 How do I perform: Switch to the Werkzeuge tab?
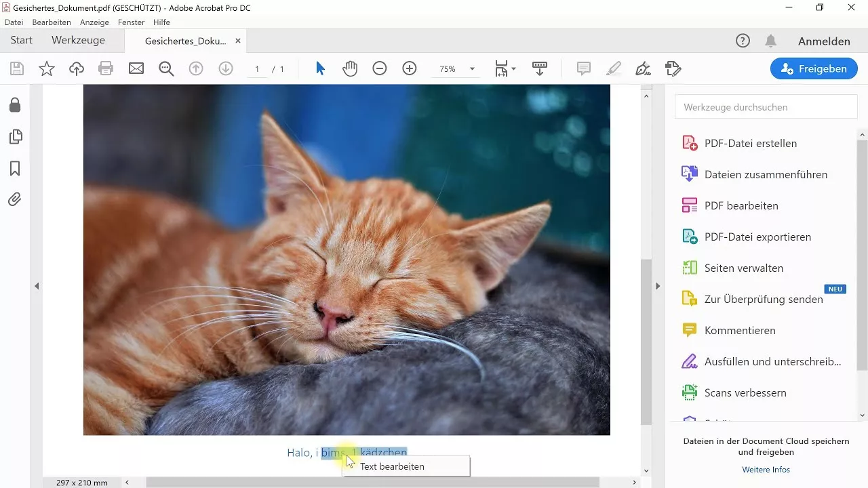[x=78, y=41]
